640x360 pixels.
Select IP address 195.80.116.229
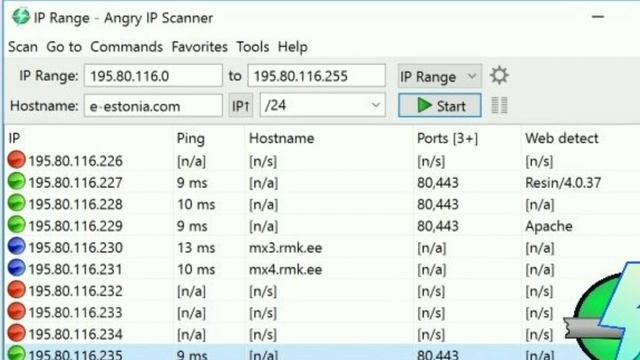76,226
